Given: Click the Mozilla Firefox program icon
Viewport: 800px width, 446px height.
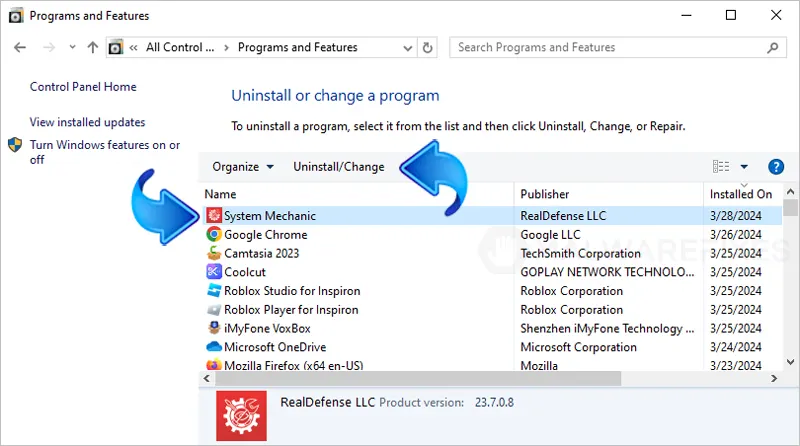Looking at the screenshot, I should pyautogui.click(x=214, y=364).
